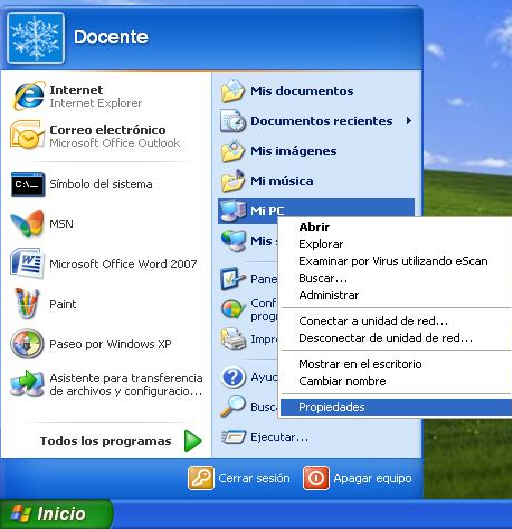Click the Buscar magnifying glass icon
The width and height of the screenshot is (512, 529).
233,407
